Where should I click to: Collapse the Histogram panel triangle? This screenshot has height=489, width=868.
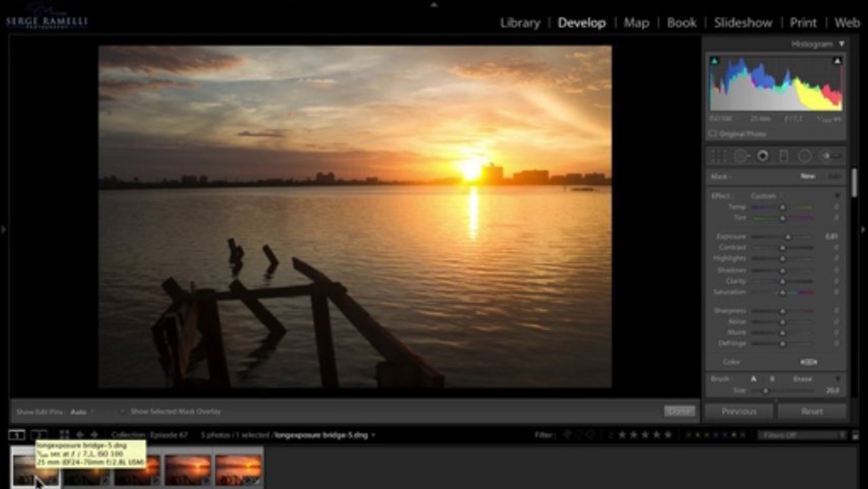point(842,44)
